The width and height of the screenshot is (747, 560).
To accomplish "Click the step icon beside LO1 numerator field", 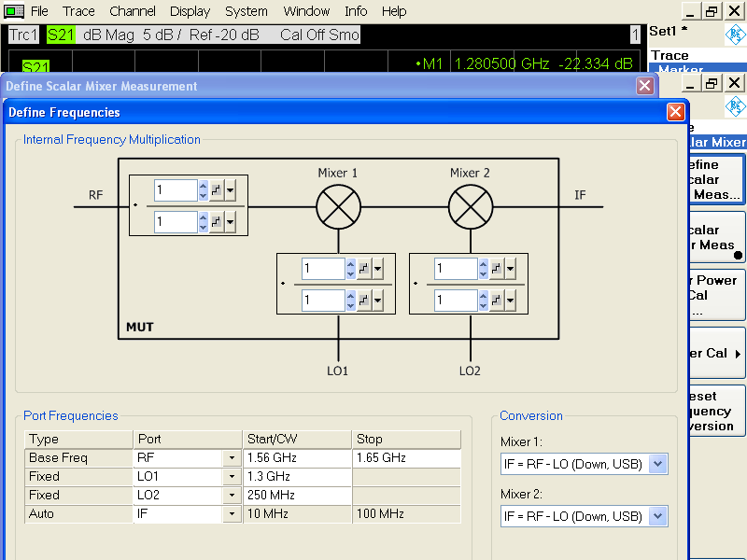I will [x=363, y=269].
